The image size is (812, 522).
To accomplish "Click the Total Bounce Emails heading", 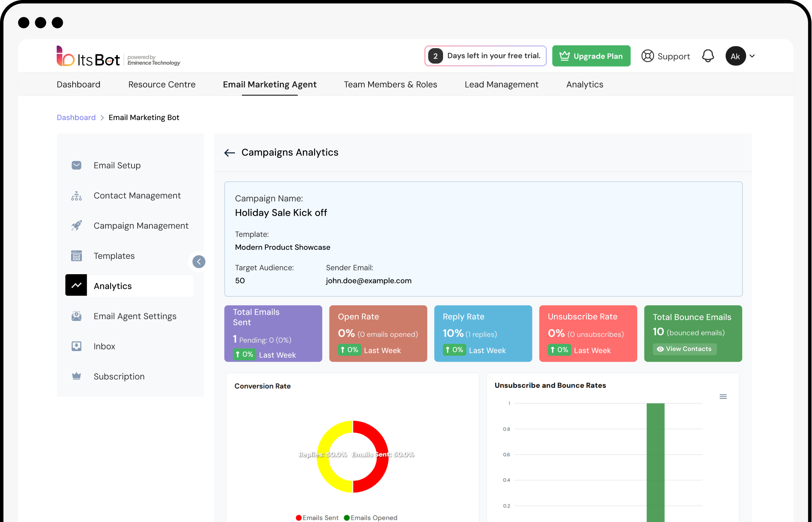I will [692, 317].
